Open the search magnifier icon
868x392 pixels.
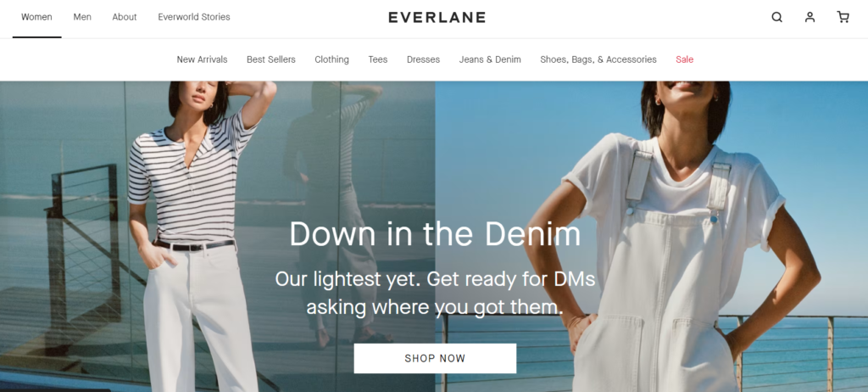click(776, 17)
